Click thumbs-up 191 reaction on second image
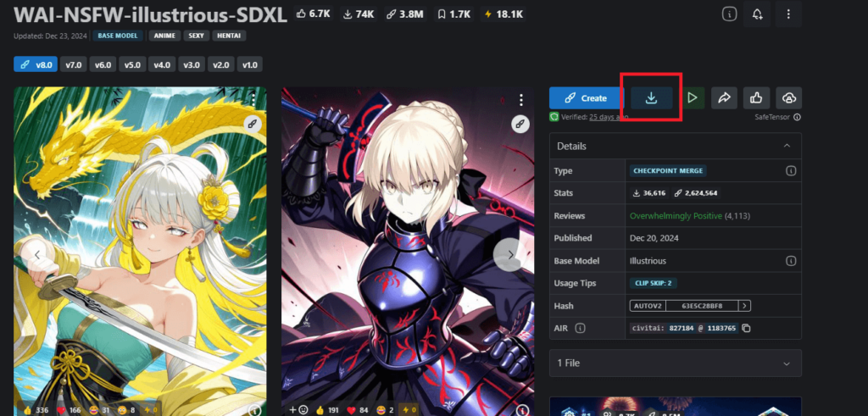This screenshot has height=416, width=868. pyautogui.click(x=326, y=410)
